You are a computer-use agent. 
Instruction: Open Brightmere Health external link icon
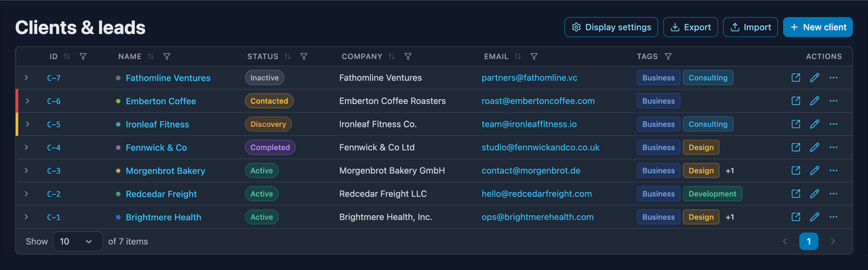(796, 217)
